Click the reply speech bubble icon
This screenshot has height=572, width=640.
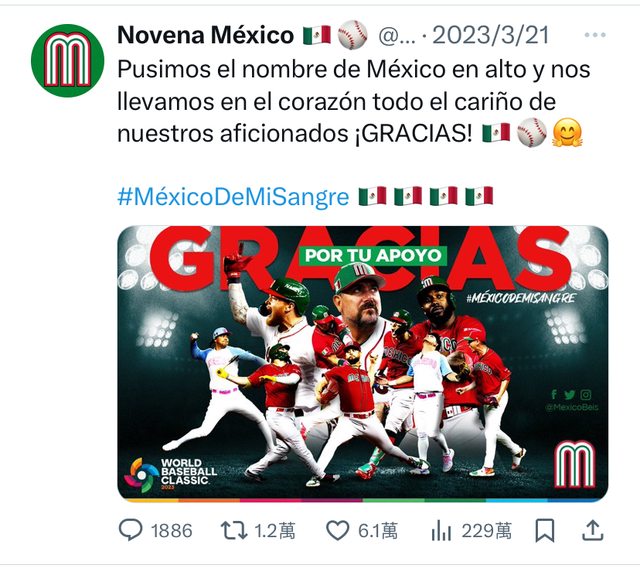pyautogui.click(x=131, y=530)
